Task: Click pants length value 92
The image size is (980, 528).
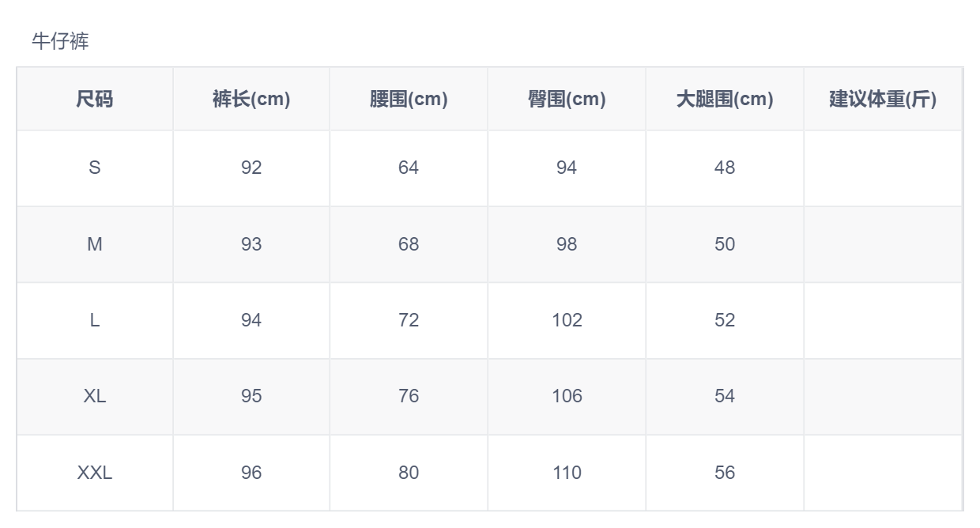Action: 251,168
